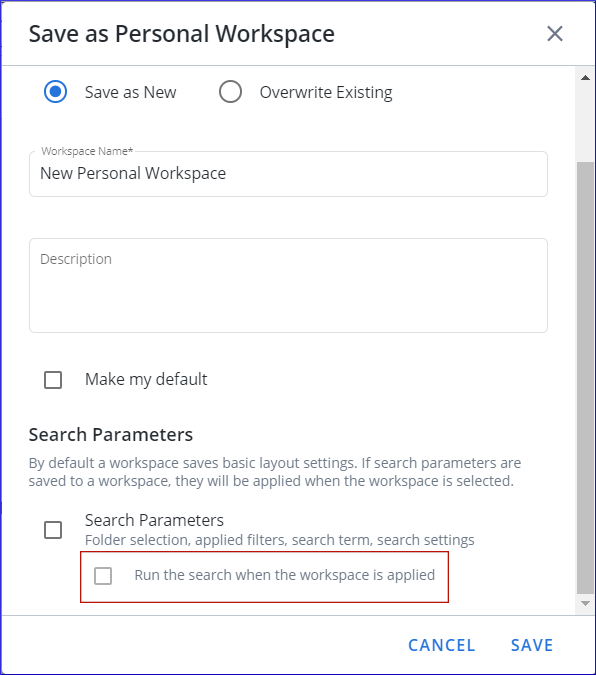Image resolution: width=596 pixels, height=675 pixels.
Task: Check the Run the search checkbox
Action: coord(103,576)
